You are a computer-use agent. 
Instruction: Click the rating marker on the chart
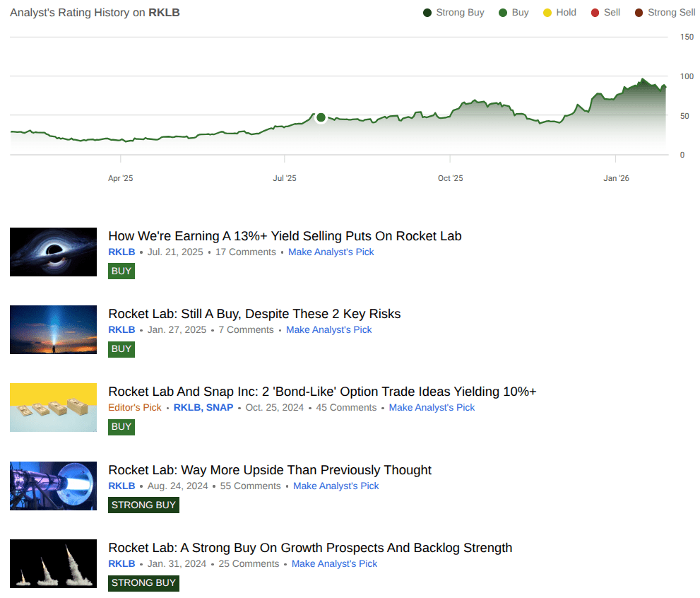tap(321, 117)
